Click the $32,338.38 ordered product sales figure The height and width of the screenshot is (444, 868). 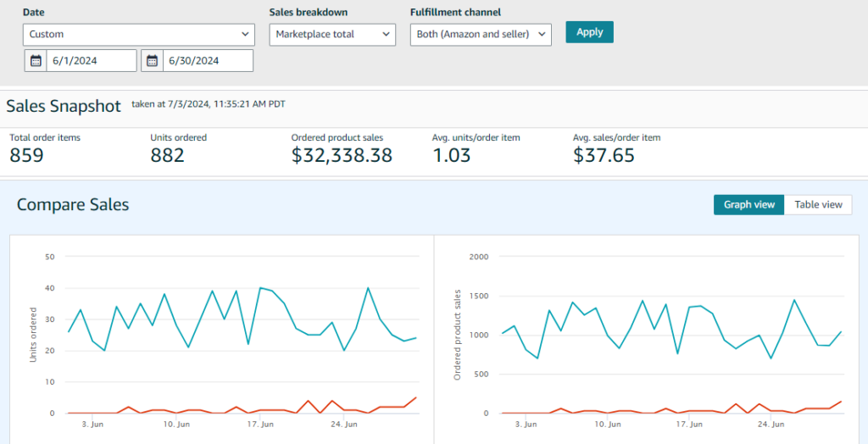click(x=342, y=155)
